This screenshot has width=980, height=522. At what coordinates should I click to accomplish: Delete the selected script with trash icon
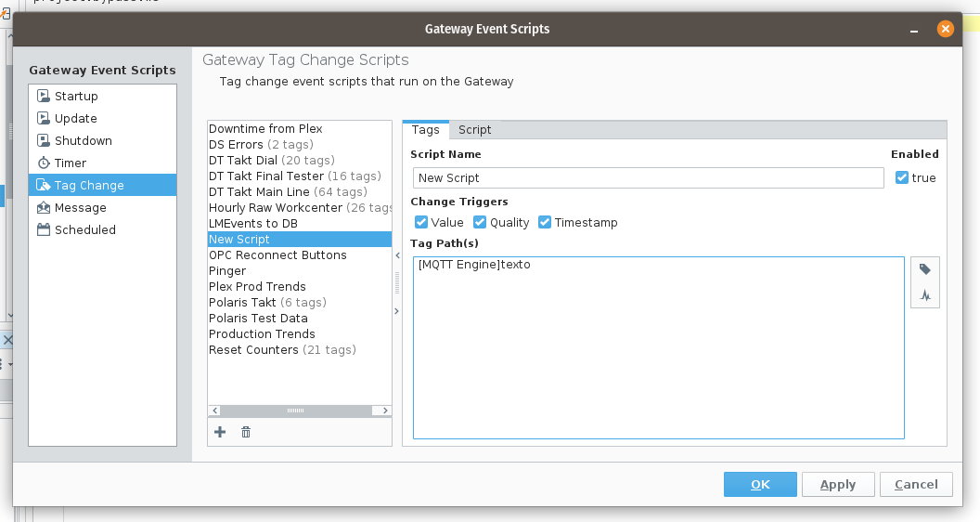[x=246, y=432]
